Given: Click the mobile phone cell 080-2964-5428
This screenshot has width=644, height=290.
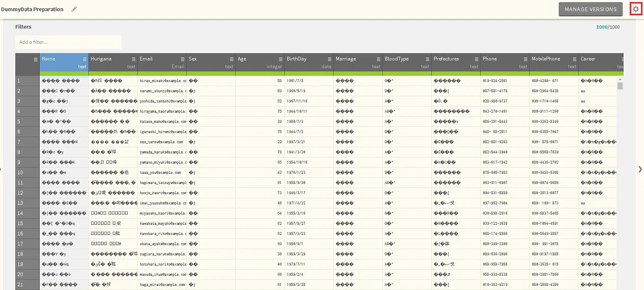Looking at the screenshot, I should [554, 91].
